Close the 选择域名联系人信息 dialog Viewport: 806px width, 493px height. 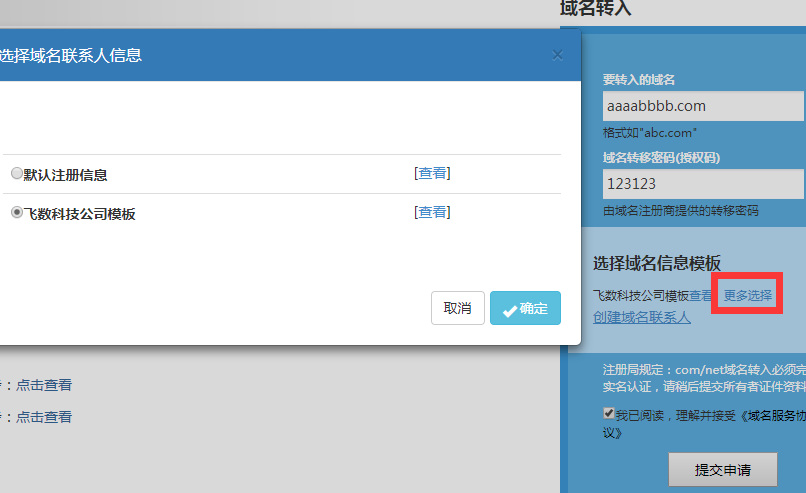click(x=557, y=55)
